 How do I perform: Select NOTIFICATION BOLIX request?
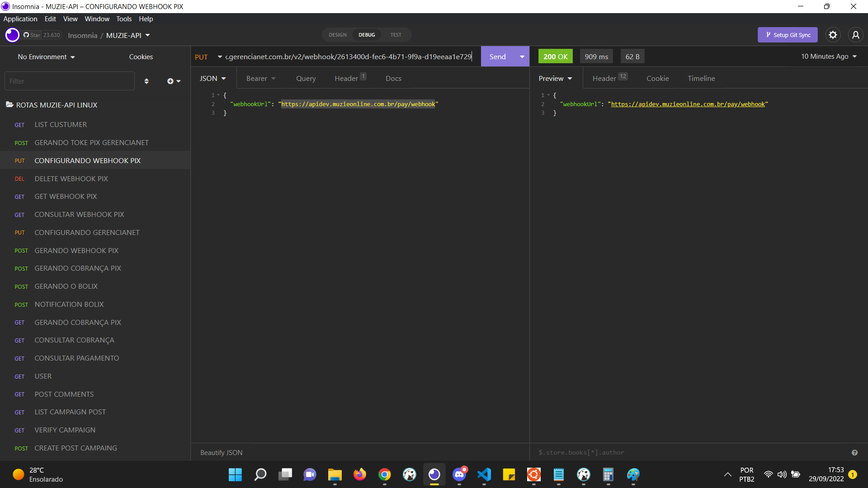point(95,304)
